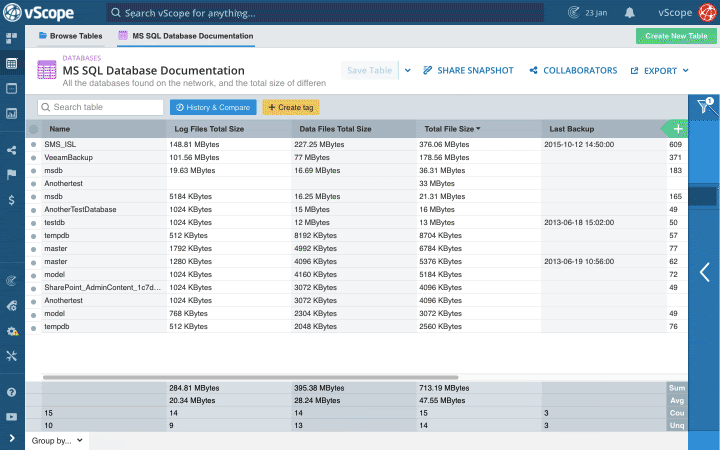Click the Create New Table button
Image resolution: width=720 pixels, height=450 pixels.
point(676,36)
